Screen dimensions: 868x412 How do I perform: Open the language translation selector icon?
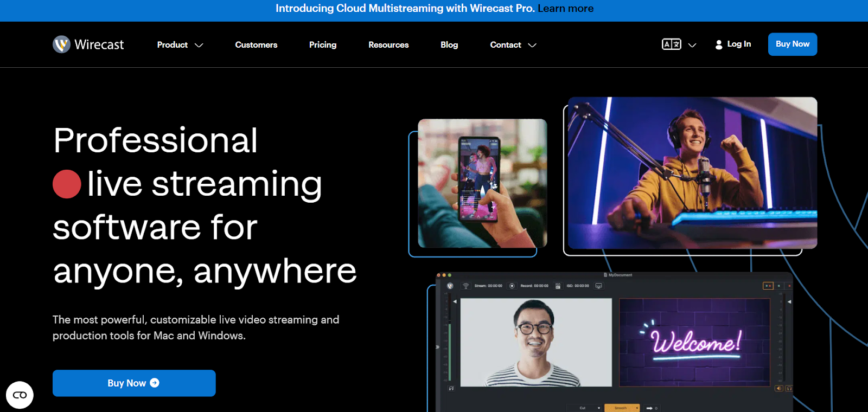pyautogui.click(x=671, y=44)
